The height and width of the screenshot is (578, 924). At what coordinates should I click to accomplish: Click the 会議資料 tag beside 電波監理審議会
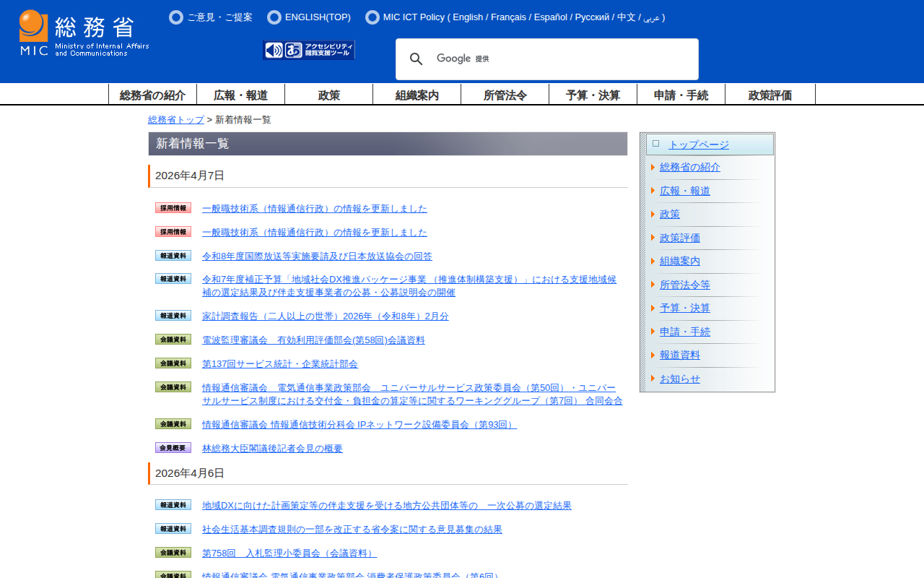pyautogui.click(x=173, y=340)
